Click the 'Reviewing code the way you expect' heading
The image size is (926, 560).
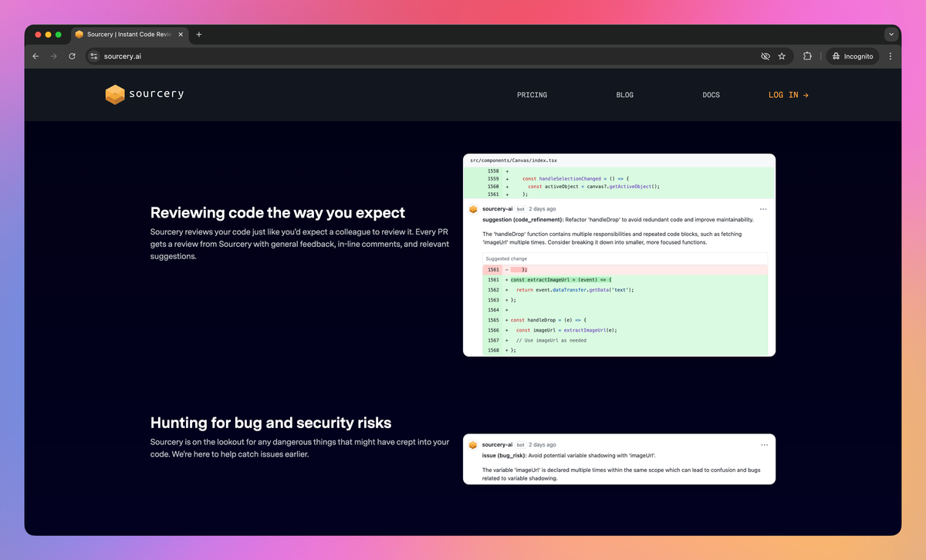click(278, 212)
